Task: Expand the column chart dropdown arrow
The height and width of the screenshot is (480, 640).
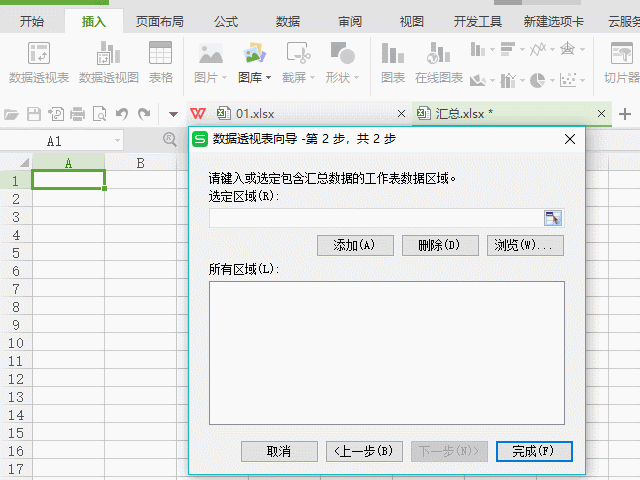Action: click(x=492, y=50)
